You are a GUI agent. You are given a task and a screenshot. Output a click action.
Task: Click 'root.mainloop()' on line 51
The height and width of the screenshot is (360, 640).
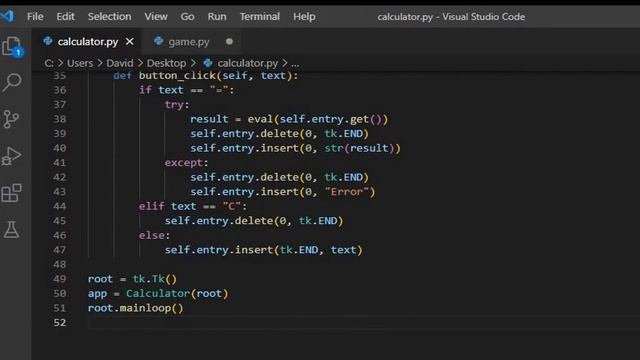pos(136,308)
